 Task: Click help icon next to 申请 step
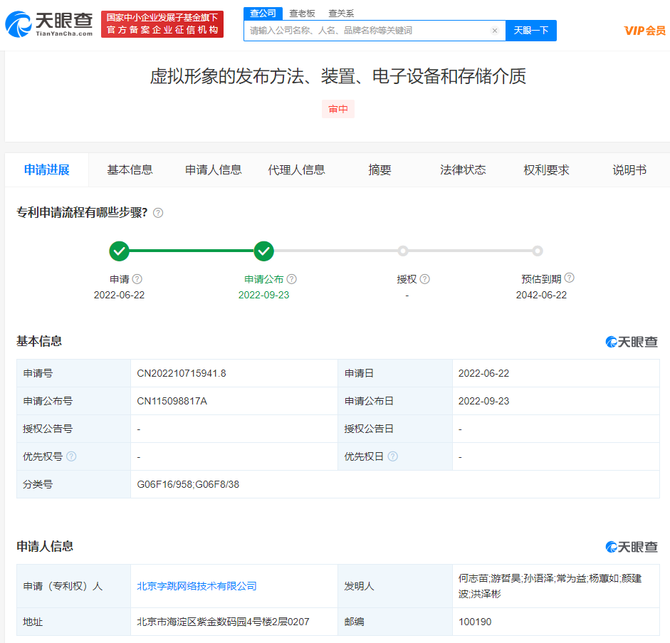pyautogui.click(x=137, y=279)
